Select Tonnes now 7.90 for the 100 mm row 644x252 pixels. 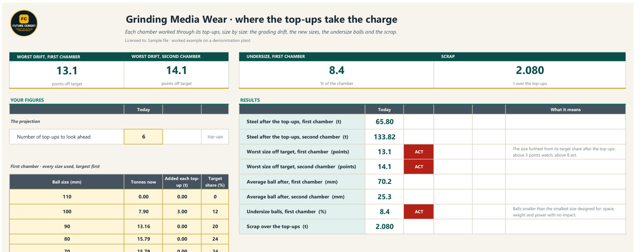tap(144, 212)
